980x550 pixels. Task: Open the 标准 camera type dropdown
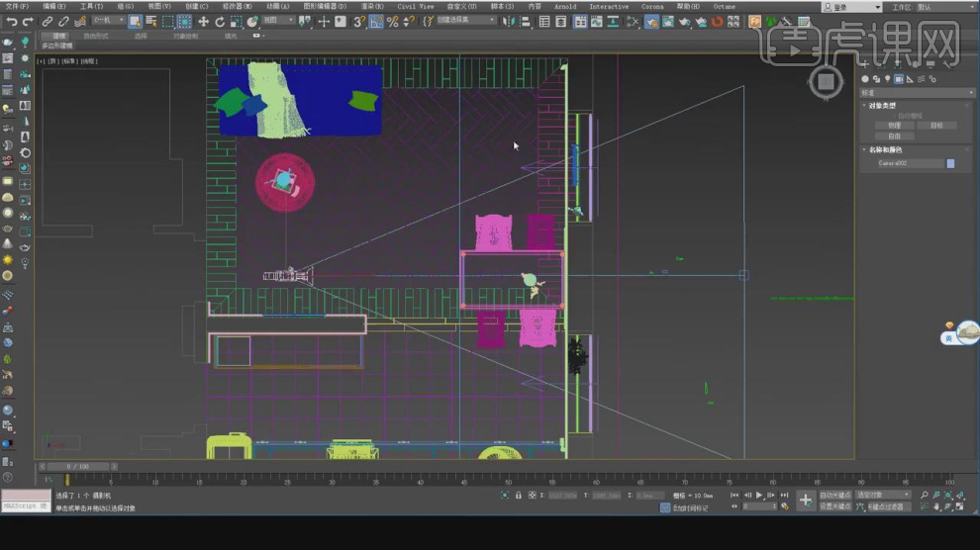coord(916,93)
